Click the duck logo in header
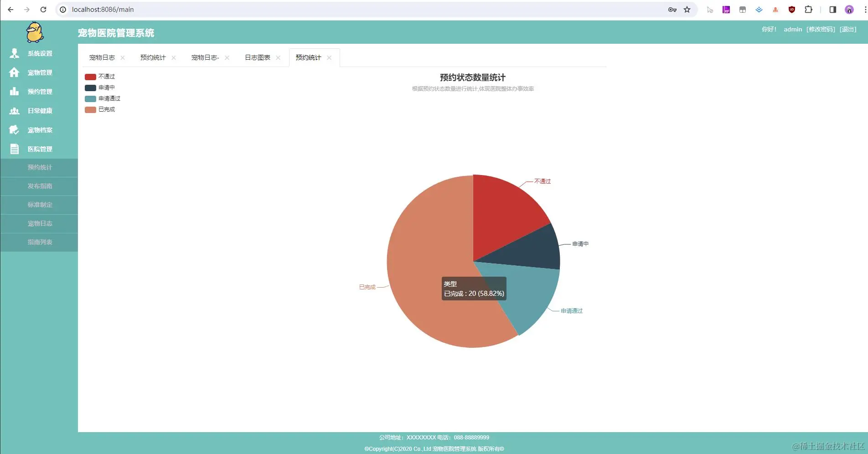Viewport: 868px width, 454px height. 35,32
